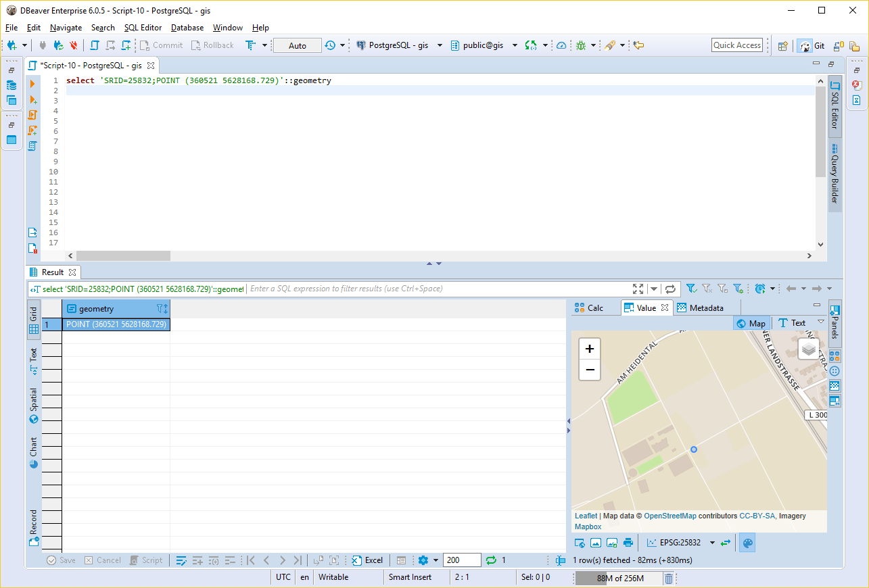
Task: Clear garbage collector memory usage indicator
Action: coord(669,578)
